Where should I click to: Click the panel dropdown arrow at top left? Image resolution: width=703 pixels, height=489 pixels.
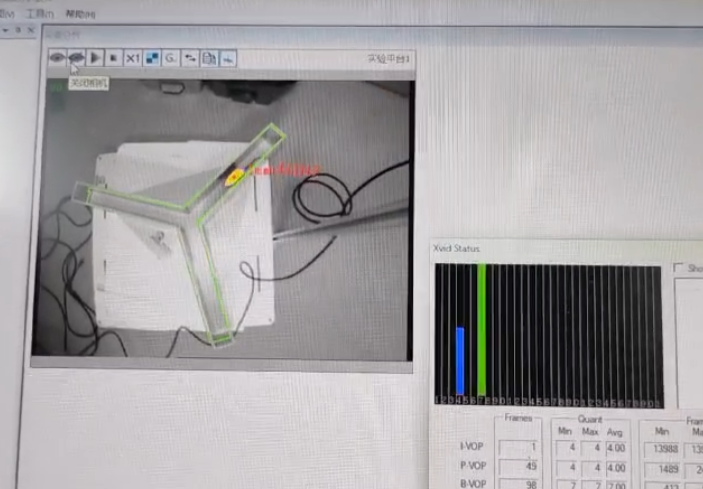click(5, 32)
